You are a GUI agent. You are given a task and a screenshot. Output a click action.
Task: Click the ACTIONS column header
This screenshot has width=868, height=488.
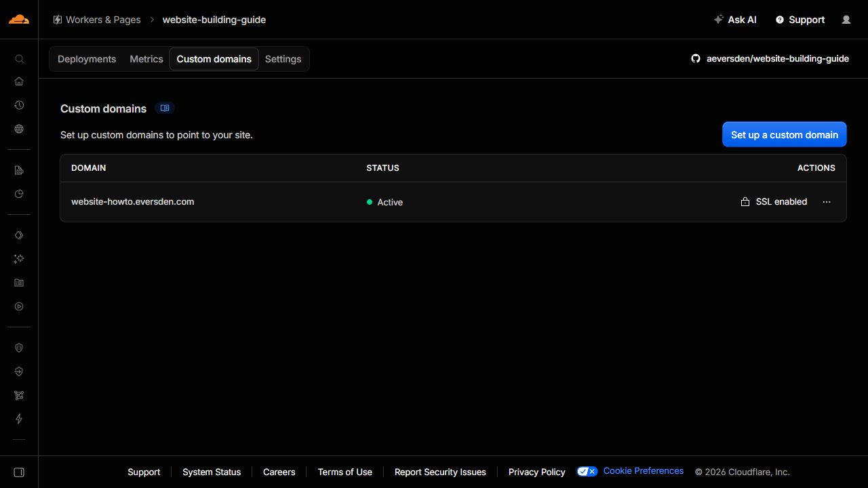(x=816, y=167)
